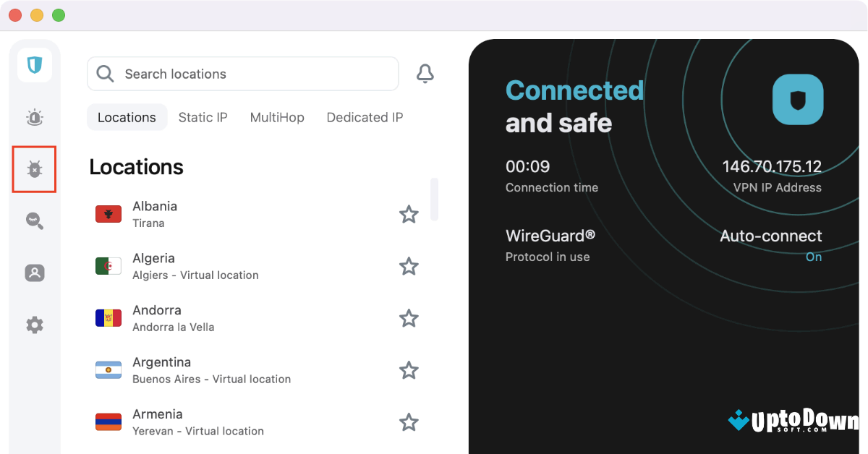Open the Alert siren sidebar icon
This screenshot has height=454, width=868.
click(x=35, y=117)
